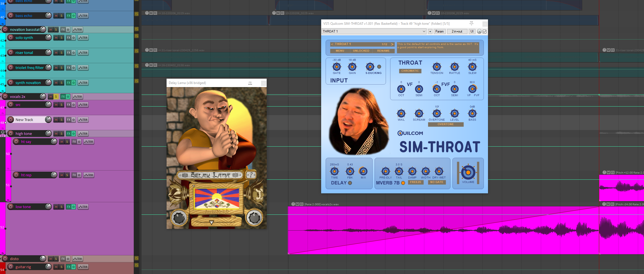Image resolution: width=644 pixels, height=274 pixels.
Task: Click the Param button in the VST header
Action: pyautogui.click(x=439, y=31)
